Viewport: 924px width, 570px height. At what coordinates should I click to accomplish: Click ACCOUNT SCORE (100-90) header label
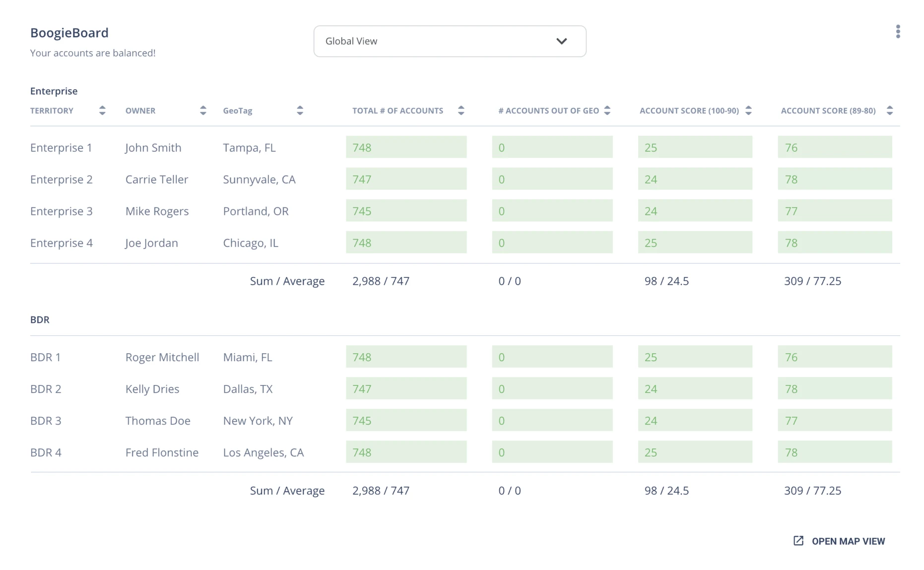689,111
